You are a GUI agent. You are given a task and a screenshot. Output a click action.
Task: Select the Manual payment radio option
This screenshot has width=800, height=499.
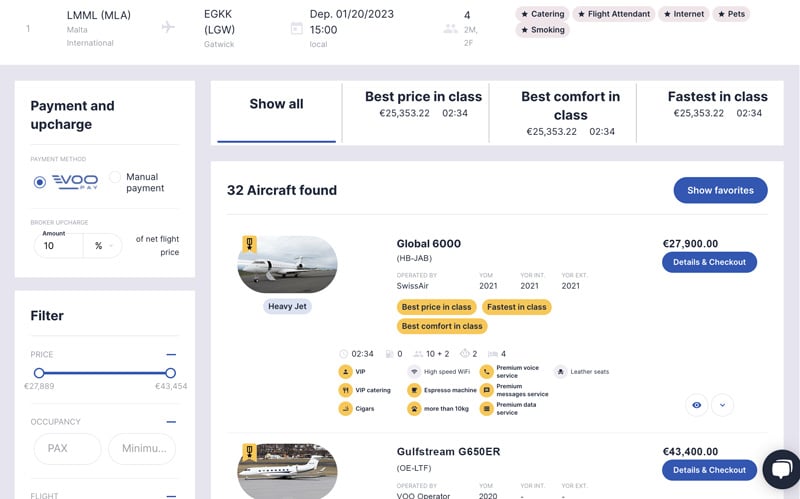pos(115,177)
